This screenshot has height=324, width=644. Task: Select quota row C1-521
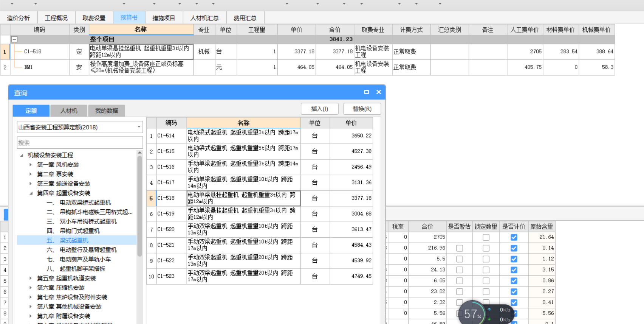(x=260, y=245)
